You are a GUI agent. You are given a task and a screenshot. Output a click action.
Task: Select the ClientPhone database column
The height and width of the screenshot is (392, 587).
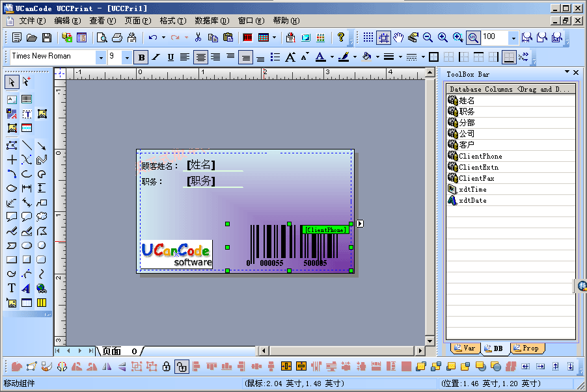coord(480,156)
